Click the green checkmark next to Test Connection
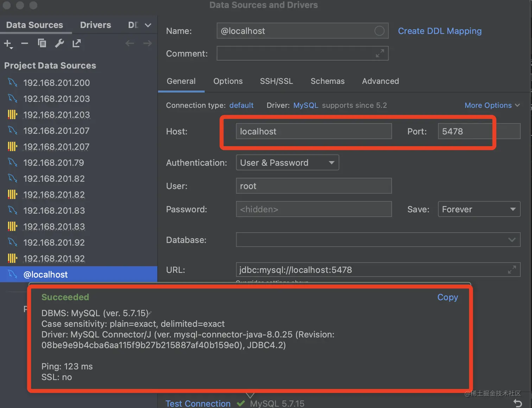The image size is (532, 408). (x=241, y=403)
